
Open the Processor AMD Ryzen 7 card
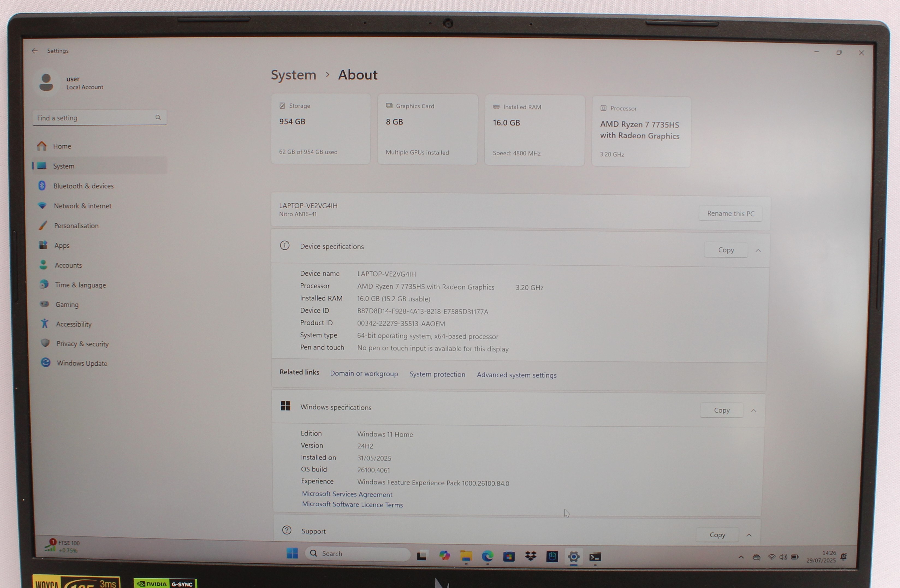pyautogui.click(x=641, y=132)
